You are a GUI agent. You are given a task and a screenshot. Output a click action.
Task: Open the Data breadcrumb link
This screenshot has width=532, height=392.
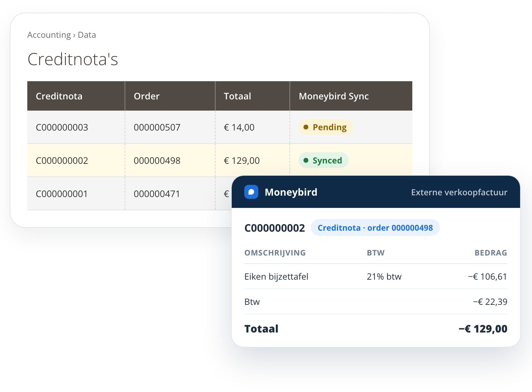[87, 35]
